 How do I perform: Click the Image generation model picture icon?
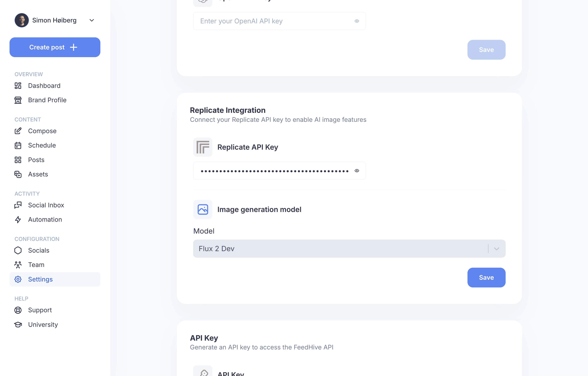[x=203, y=209]
